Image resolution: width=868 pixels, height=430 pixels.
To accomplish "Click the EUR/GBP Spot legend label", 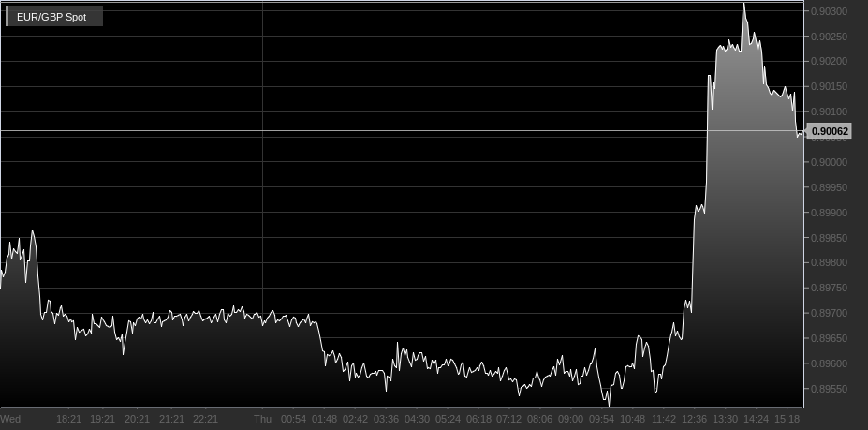I will (51, 17).
